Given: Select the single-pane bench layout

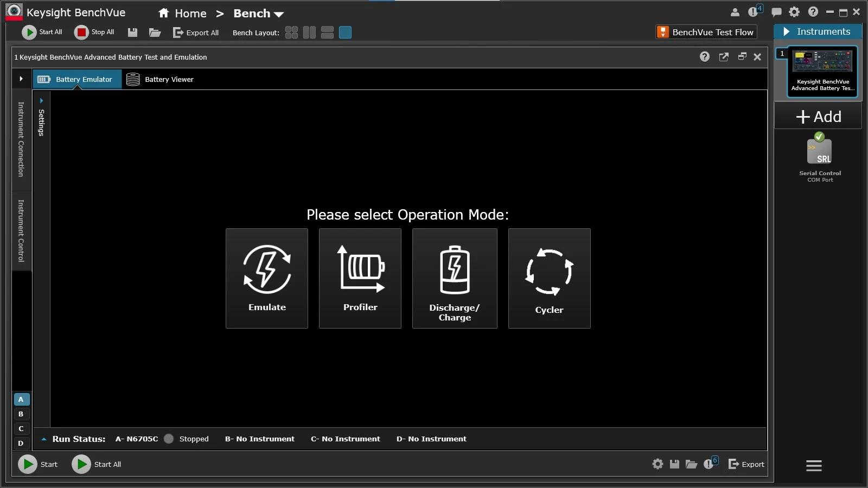Looking at the screenshot, I should [x=345, y=33].
